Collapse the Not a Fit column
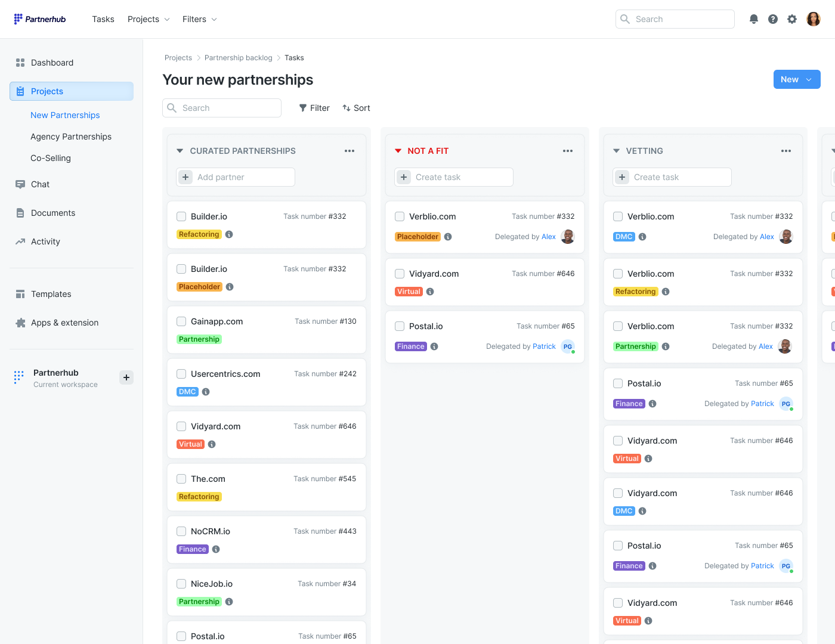835x644 pixels. [398, 151]
